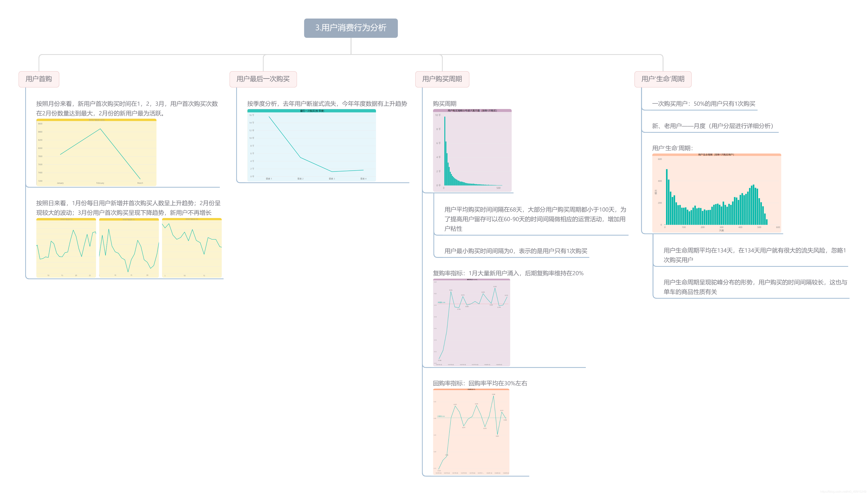Click the 用户'生命'周期： sub-node label

(x=672, y=148)
